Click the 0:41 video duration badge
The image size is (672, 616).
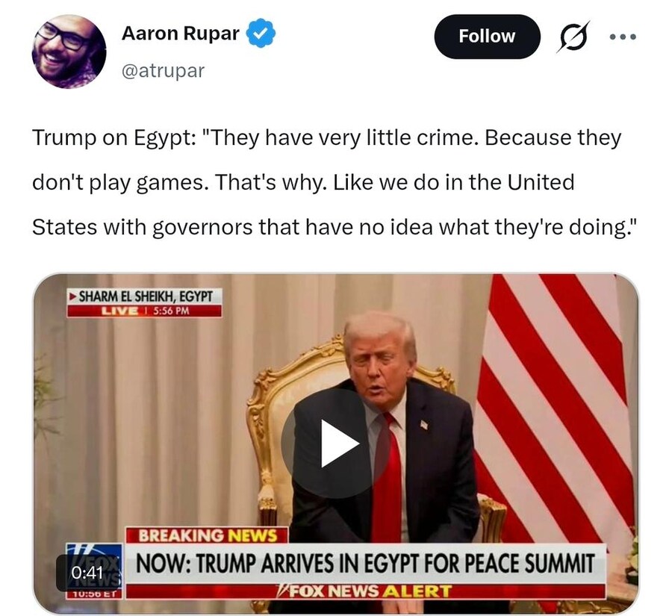[87, 573]
